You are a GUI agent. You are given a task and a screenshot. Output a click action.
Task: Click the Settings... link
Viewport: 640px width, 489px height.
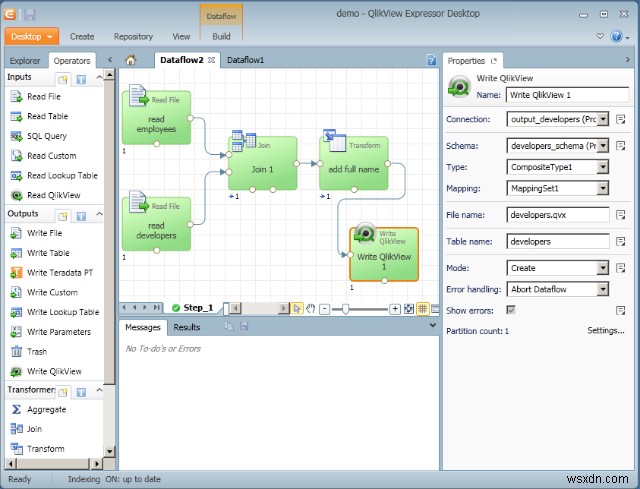(606, 331)
